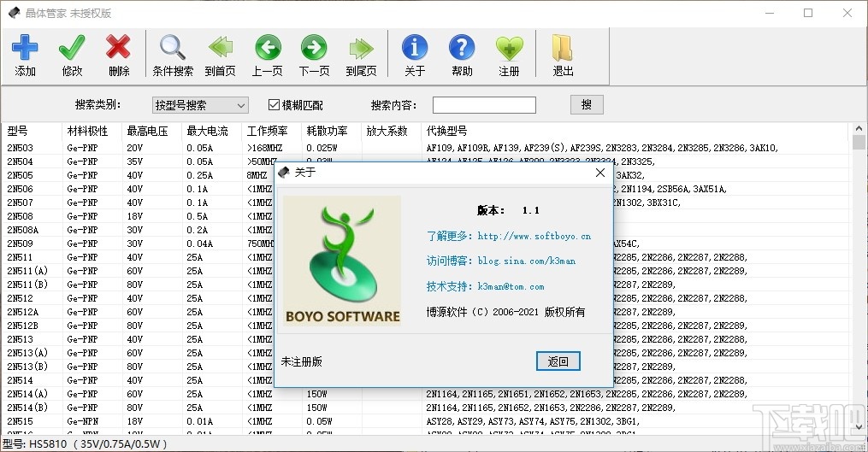The height and width of the screenshot is (452, 868).
Task: Click the 未注册版 label in About dialog
Action: [302, 361]
